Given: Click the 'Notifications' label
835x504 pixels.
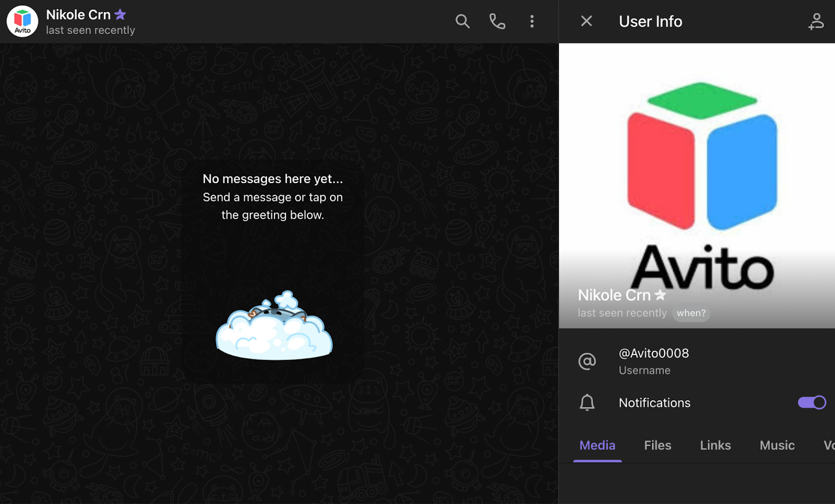Looking at the screenshot, I should pyautogui.click(x=654, y=403).
